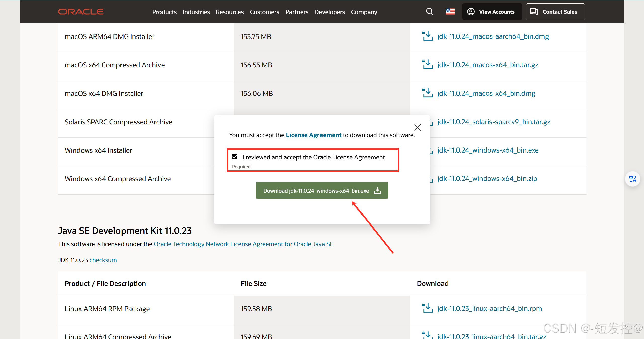The image size is (644, 339).
Task: Select the 156.55 MB file size cell
Action: tap(322, 66)
